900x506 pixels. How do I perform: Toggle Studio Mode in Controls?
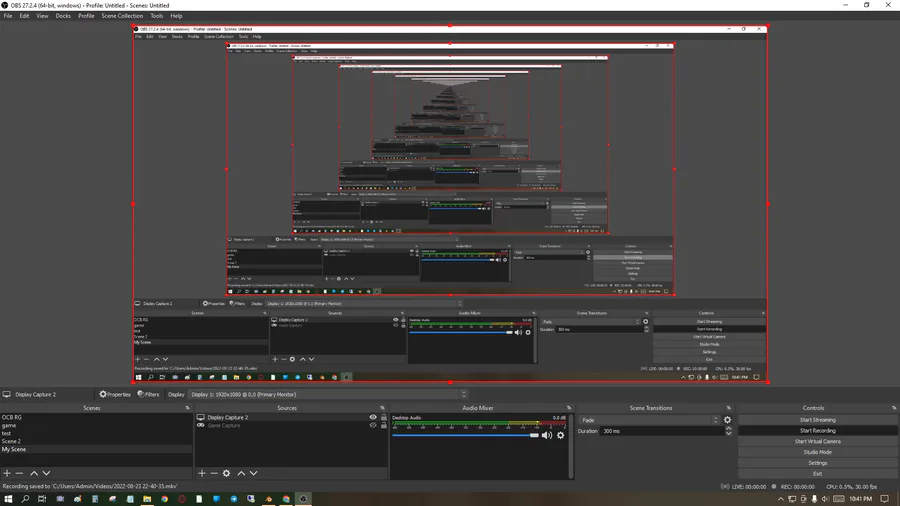click(817, 452)
